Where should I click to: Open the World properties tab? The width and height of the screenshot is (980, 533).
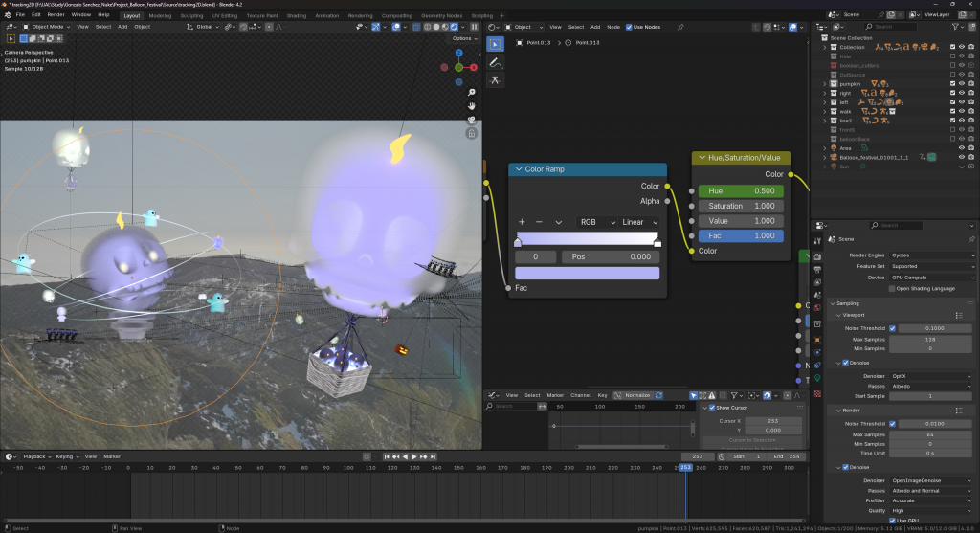pyautogui.click(x=817, y=307)
